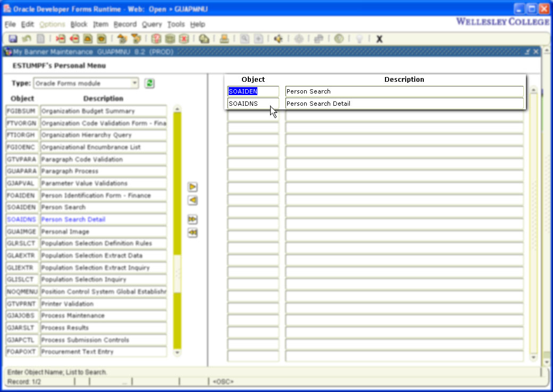Select GLRSLCT Population Selection Definition Rules
The image size is (553, 392).
point(86,243)
